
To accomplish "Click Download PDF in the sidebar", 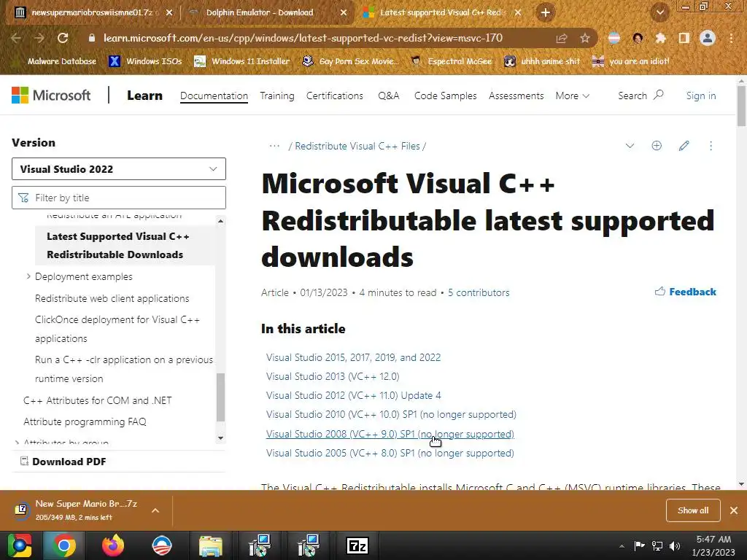I will [x=64, y=462].
